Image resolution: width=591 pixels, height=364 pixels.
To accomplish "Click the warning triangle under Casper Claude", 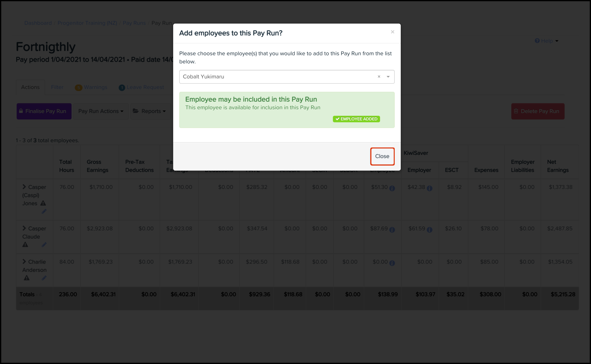I will click(x=25, y=245).
